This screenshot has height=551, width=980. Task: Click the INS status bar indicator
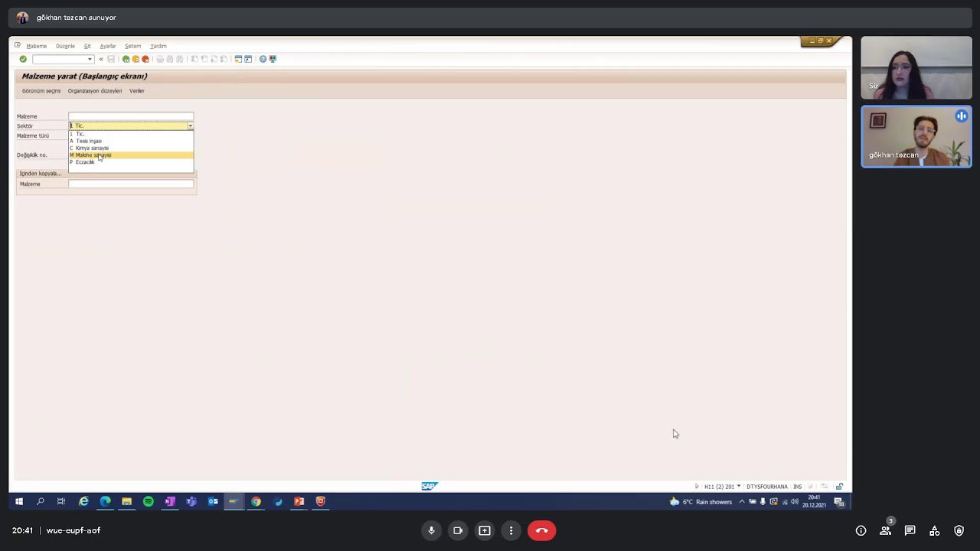[797, 487]
